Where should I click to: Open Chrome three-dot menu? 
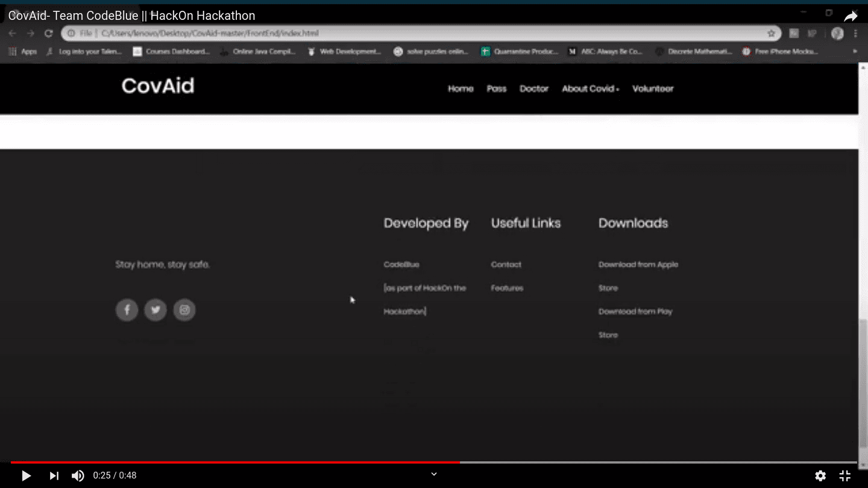click(x=855, y=34)
